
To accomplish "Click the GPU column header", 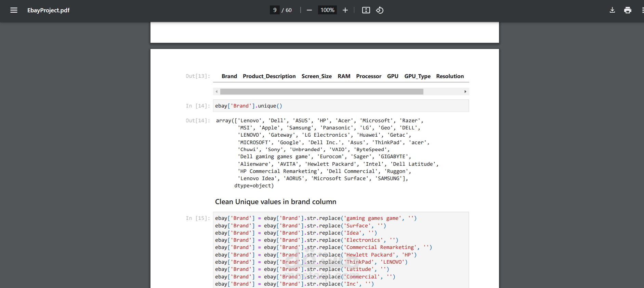I will pos(393,76).
